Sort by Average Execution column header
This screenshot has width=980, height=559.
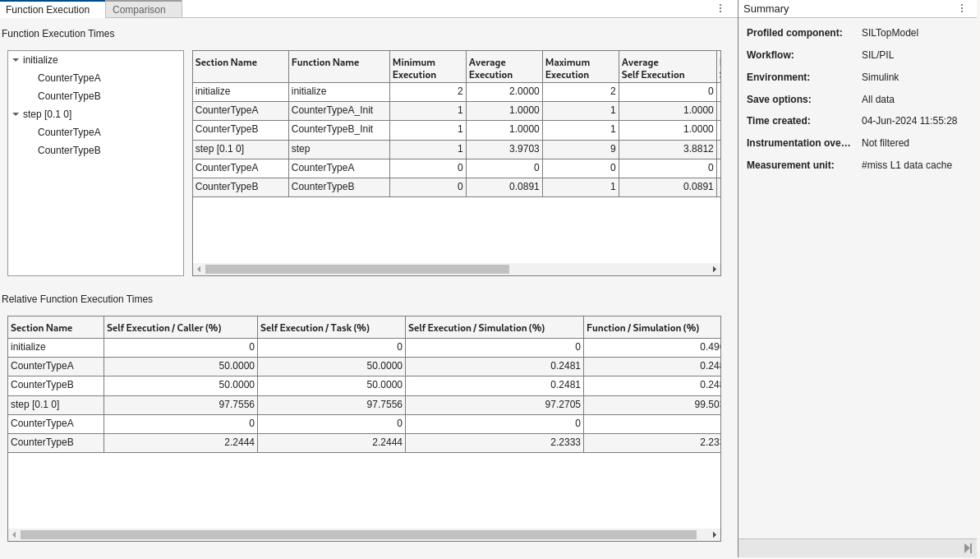[504, 68]
